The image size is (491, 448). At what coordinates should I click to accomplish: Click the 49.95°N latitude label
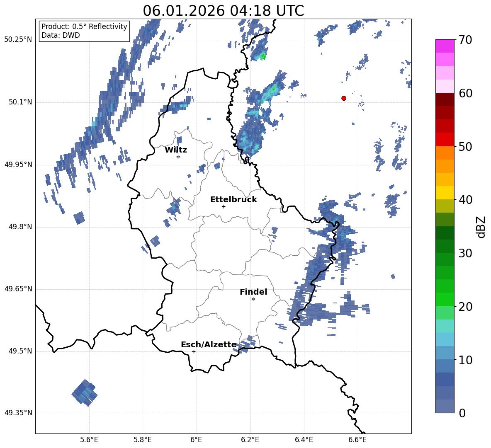18,165
